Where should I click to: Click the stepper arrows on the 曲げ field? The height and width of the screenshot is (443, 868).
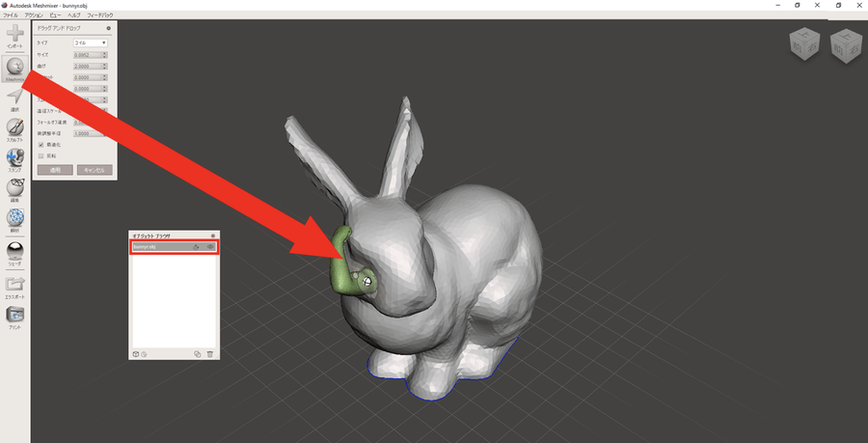tap(104, 66)
